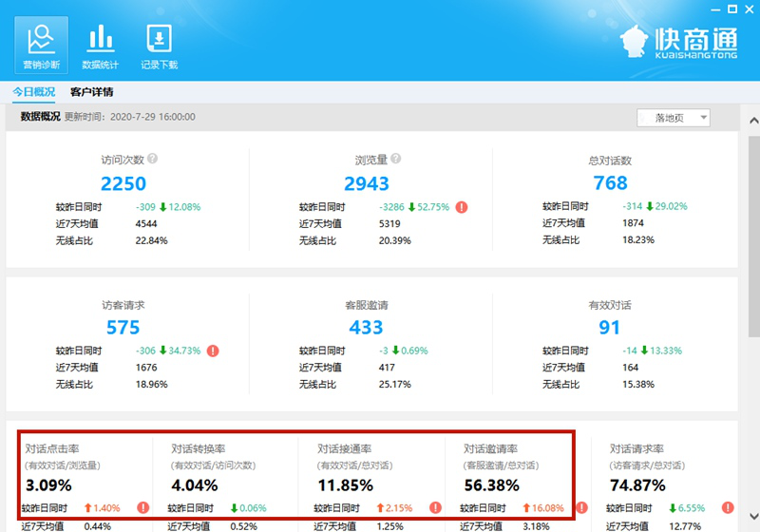Click the red warning icon in 访客请求 card
Viewport: 760px width, 532px height.
(x=213, y=351)
